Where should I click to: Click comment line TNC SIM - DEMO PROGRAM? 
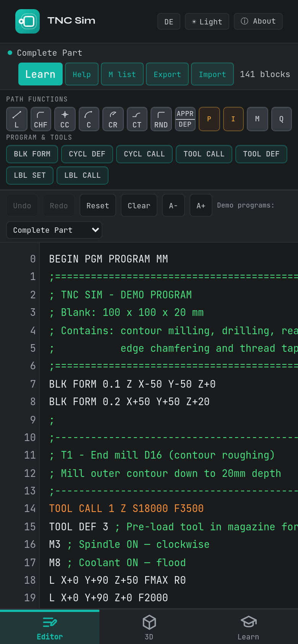click(120, 295)
